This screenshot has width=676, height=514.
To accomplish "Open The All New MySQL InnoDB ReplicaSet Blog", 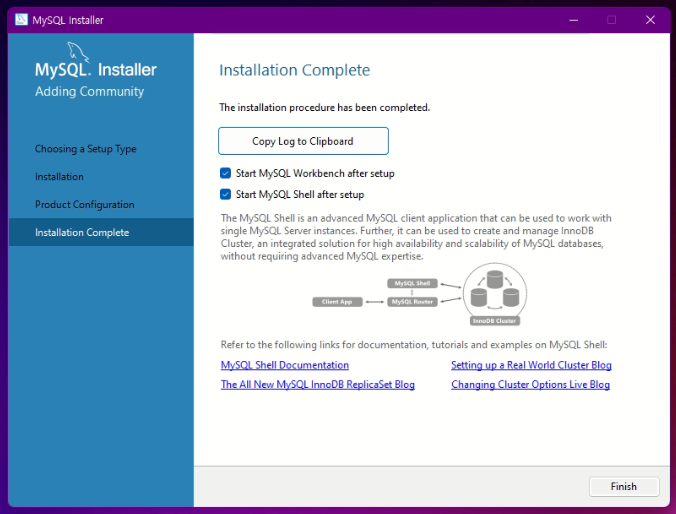I will [x=318, y=385].
